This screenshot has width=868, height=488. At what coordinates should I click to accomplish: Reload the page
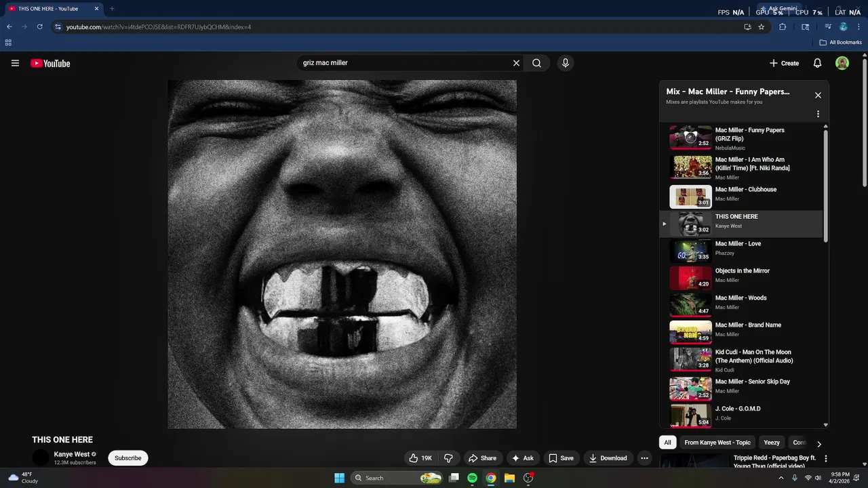[x=40, y=27]
